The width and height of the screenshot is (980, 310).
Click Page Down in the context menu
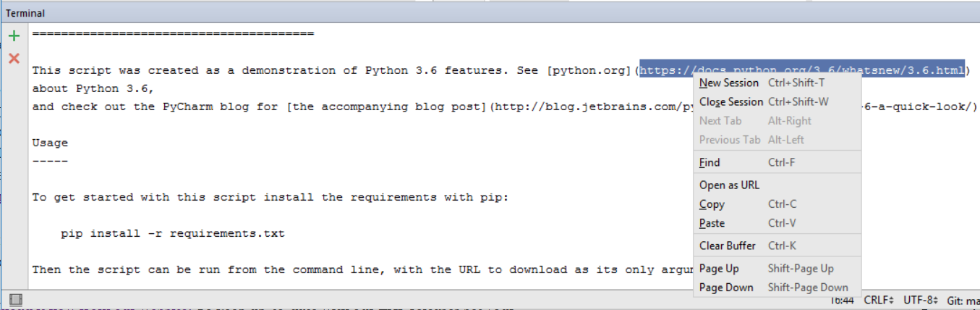(726, 288)
